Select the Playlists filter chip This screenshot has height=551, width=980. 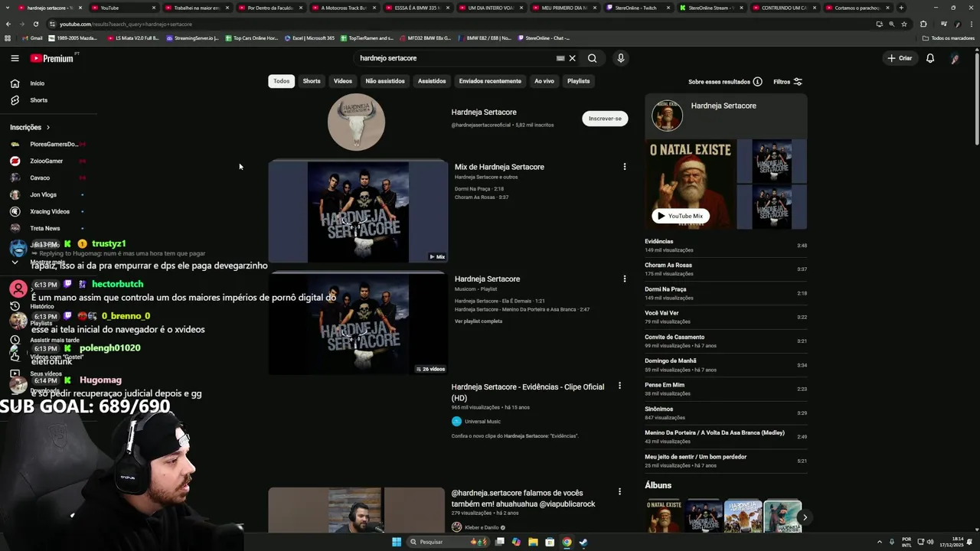(x=579, y=81)
